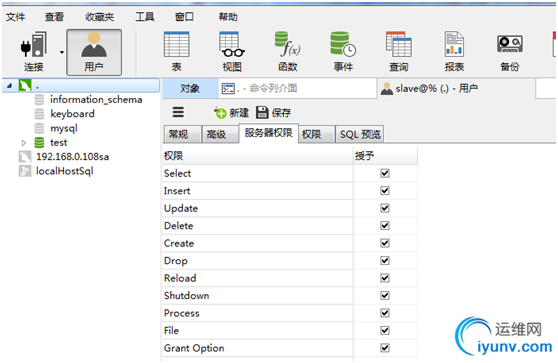Click the 保存 save button
The image size is (558, 363).
273,113
